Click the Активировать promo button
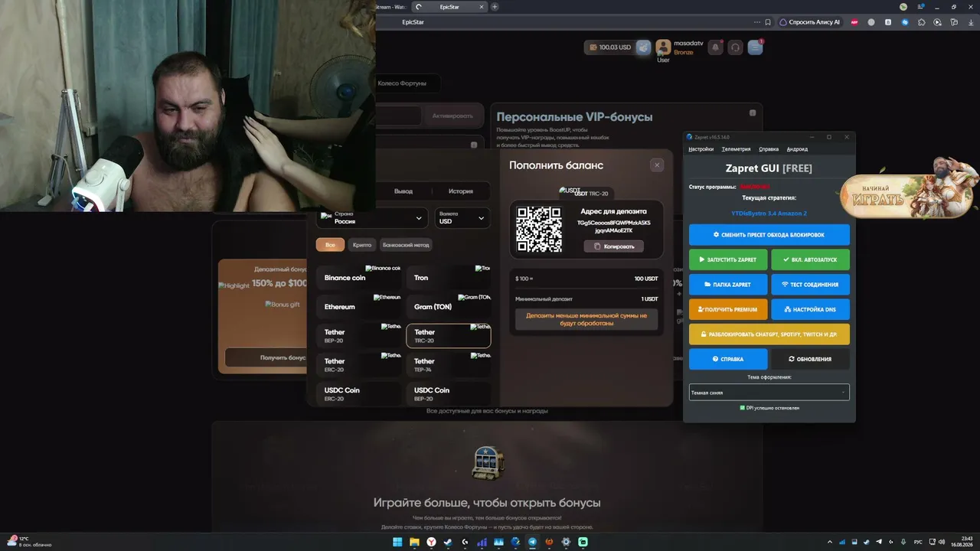Image resolution: width=980 pixels, height=551 pixels. tap(452, 116)
